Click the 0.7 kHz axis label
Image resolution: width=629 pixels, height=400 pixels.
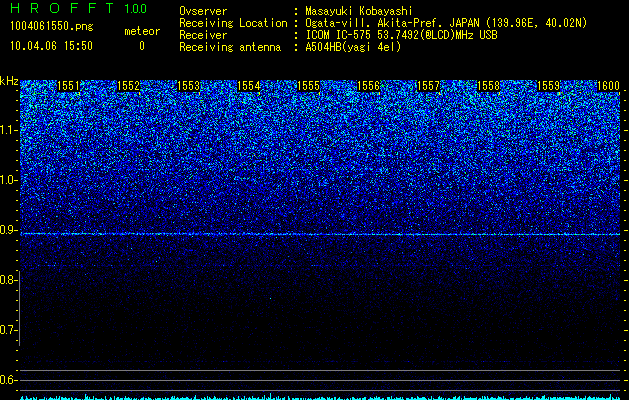(8, 330)
